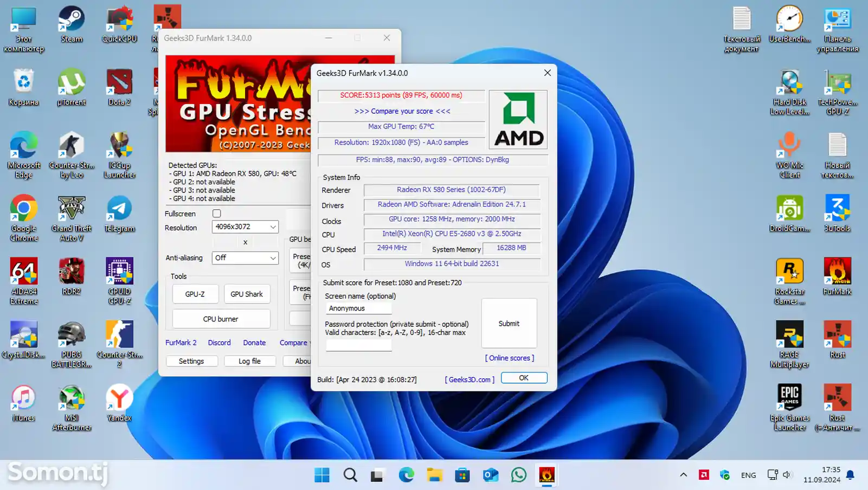Open the Microsoft Edge desktop icon
The height and width of the screenshot is (490, 868).
pos(23,154)
